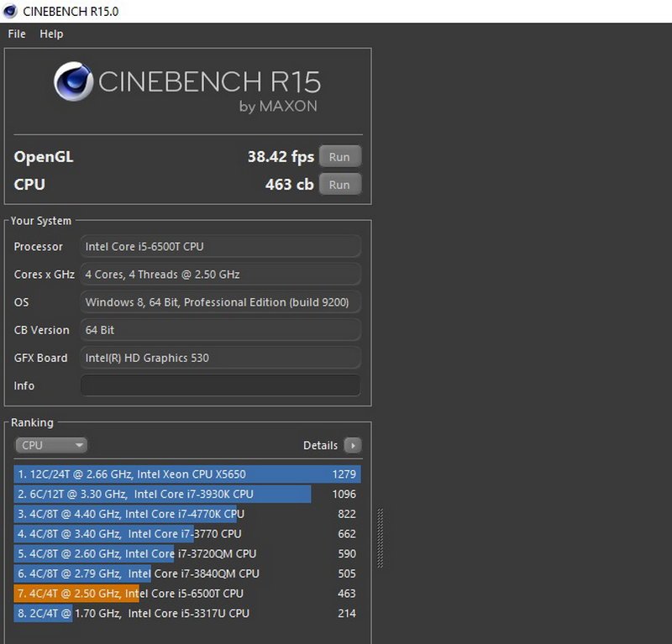Select the Xeon X5650 ranking entry
The width and height of the screenshot is (672, 644).
point(186,474)
